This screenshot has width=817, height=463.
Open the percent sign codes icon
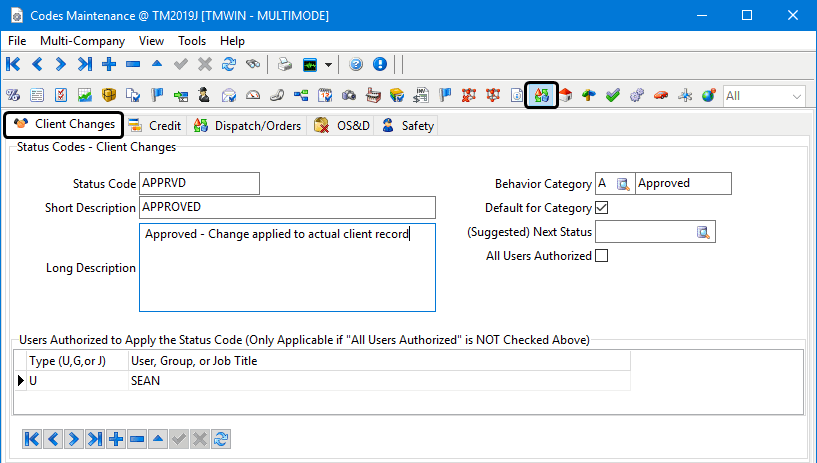13,96
